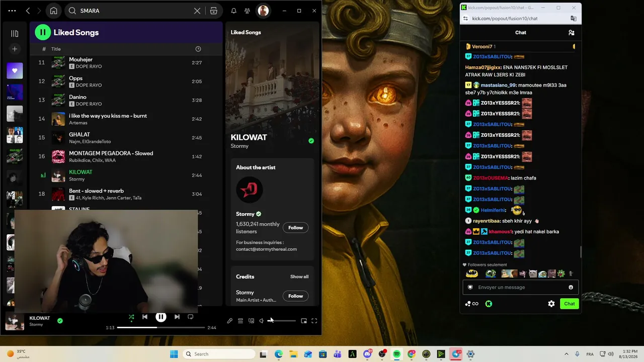Viewport: 644px width, 362px height.
Task: Create a new playlist with the plus icon
Action: [x=15, y=49]
